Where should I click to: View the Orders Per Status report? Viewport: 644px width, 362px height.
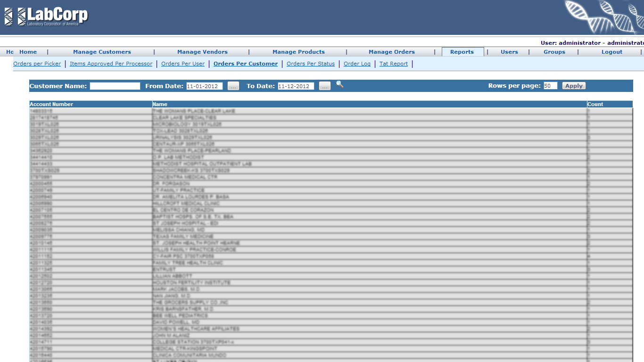pyautogui.click(x=310, y=64)
